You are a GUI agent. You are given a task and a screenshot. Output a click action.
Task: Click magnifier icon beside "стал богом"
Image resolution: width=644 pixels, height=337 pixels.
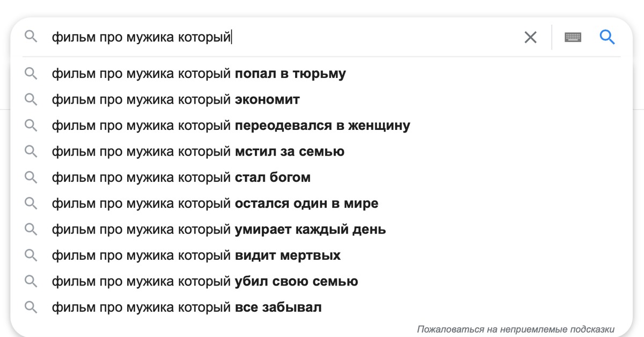pyautogui.click(x=31, y=177)
